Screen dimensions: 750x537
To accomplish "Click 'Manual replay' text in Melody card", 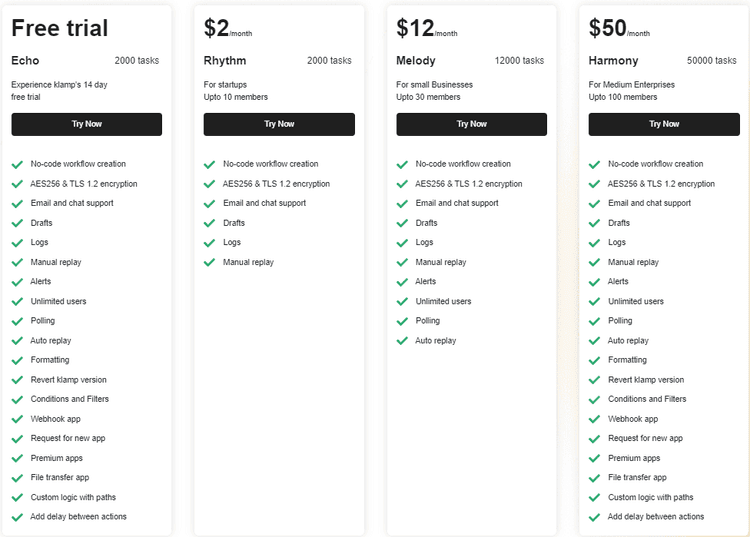I will click(x=441, y=262).
